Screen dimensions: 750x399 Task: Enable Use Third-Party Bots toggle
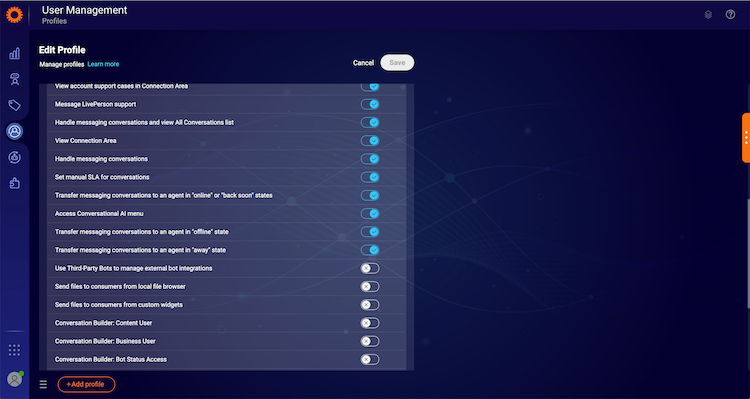pyautogui.click(x=370, y=268)
